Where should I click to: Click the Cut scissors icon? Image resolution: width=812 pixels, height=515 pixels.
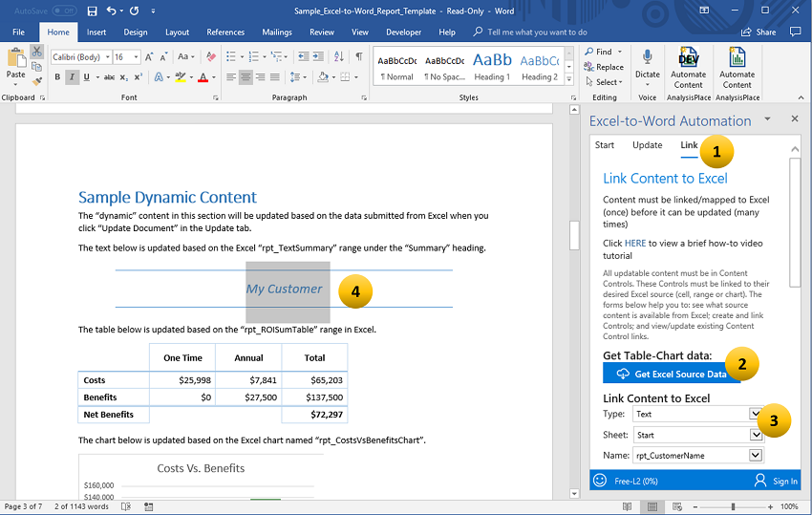36,52
